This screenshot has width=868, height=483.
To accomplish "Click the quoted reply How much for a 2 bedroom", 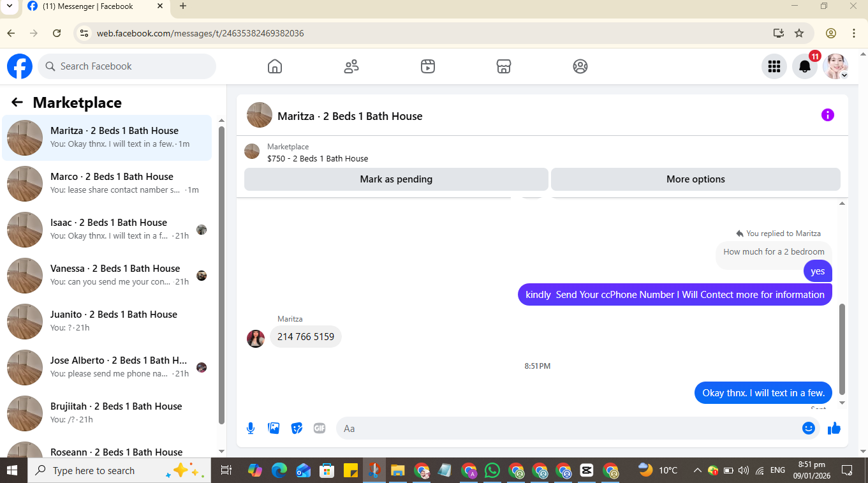I will click(x=774, y=251).
